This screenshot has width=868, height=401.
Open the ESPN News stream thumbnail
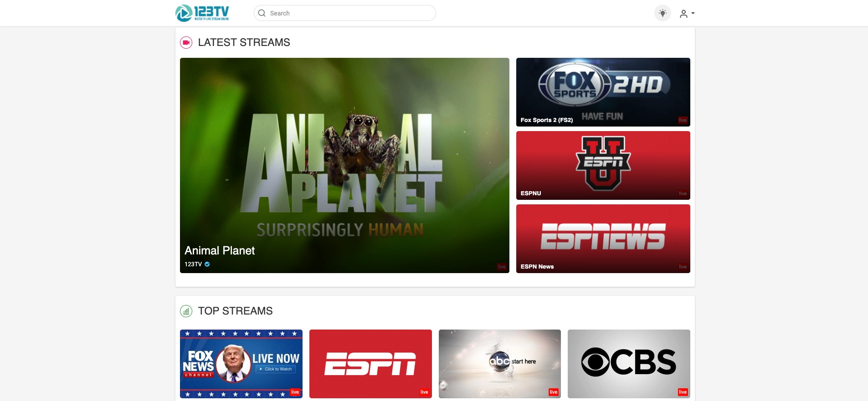coord(603,239)
